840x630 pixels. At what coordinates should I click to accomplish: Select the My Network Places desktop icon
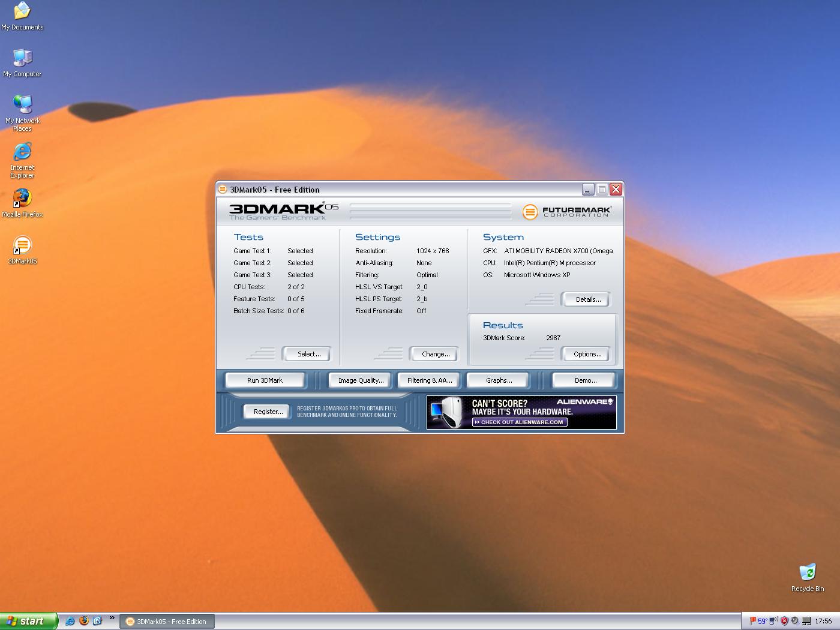(x=22, y=113)
